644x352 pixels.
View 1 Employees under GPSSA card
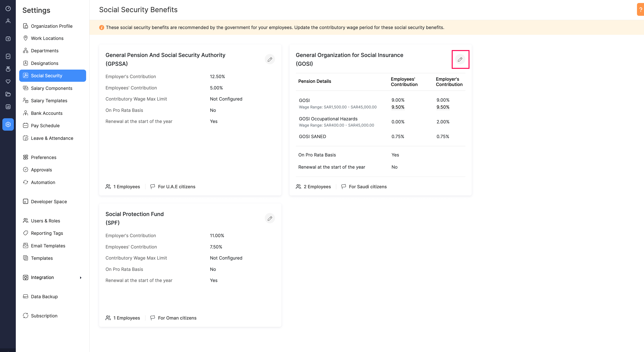click(x=126, y=187)
